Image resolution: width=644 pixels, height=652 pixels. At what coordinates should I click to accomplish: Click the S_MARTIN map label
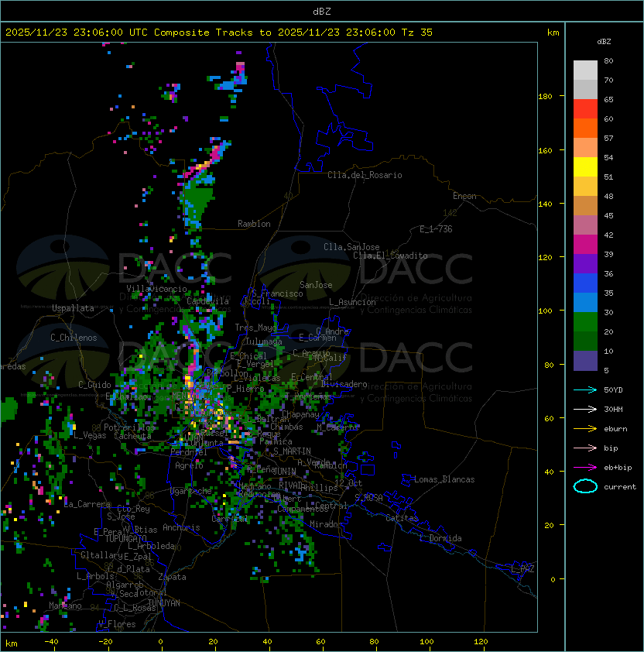(292, 451)
